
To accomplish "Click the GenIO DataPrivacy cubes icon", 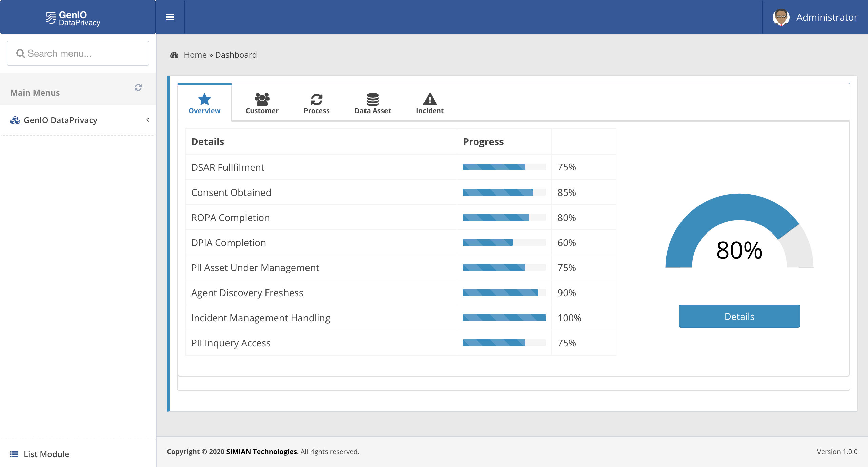I will 15,120.
